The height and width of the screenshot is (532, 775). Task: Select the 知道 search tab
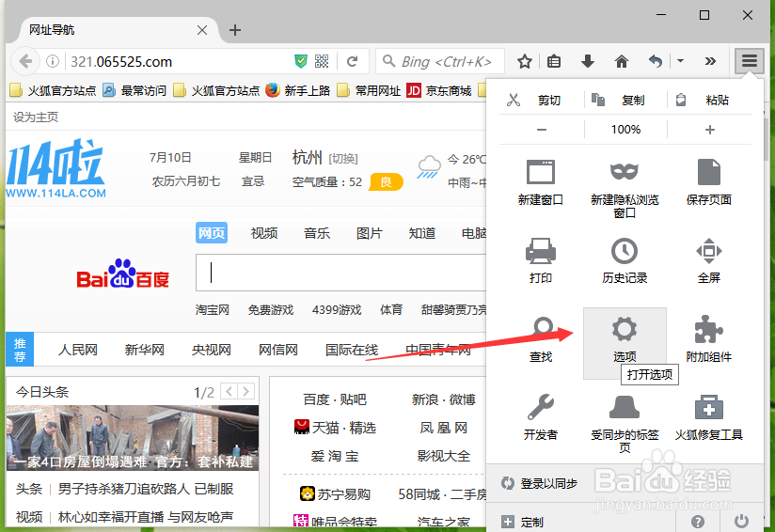coord(421,233)
